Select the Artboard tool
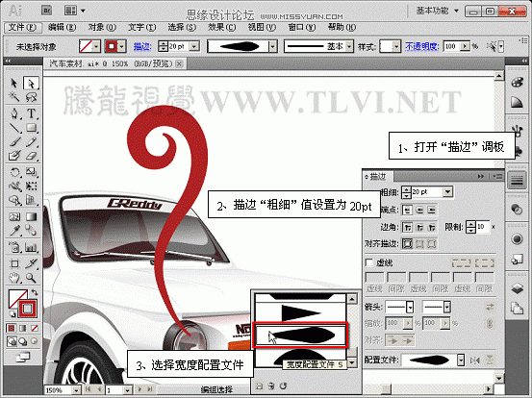532x398 pixels. (x=13, y=263)
